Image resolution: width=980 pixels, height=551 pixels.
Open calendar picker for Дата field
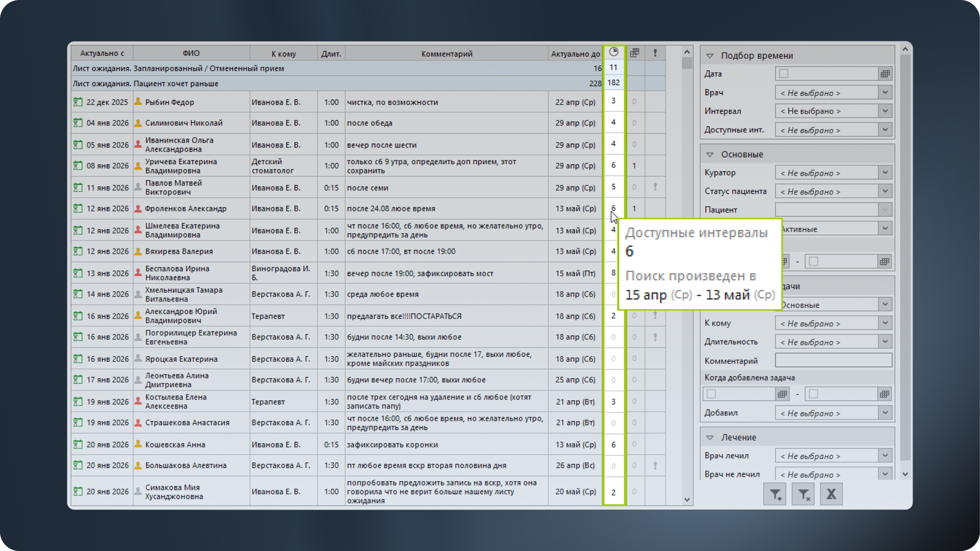(885, 74)
